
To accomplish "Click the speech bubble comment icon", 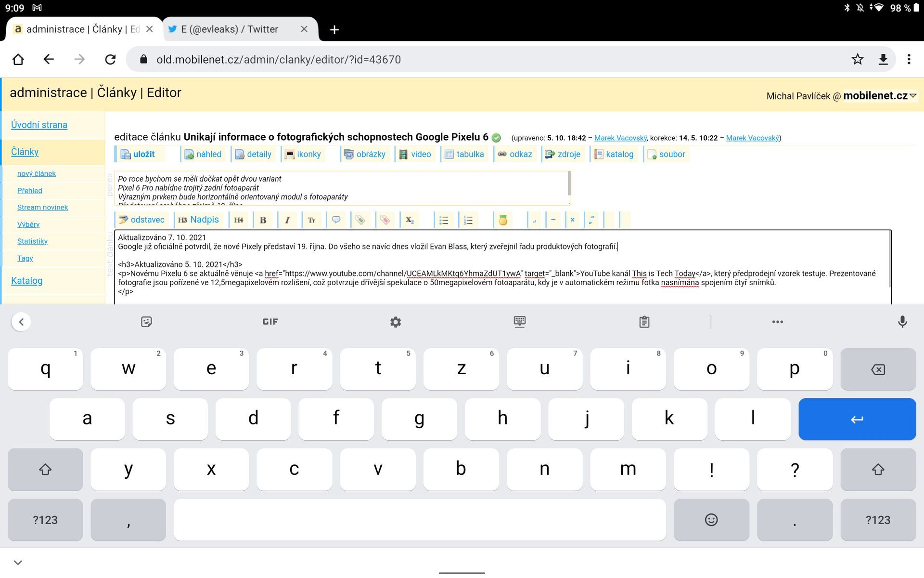I will coord(336,220).
